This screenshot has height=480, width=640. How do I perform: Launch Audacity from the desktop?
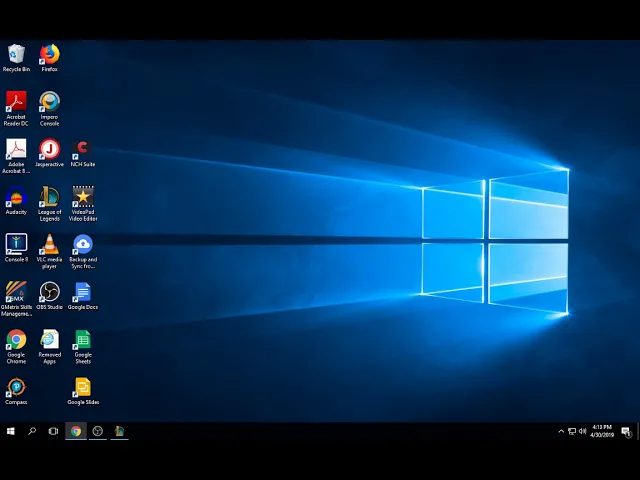click(x=16, y=200)
